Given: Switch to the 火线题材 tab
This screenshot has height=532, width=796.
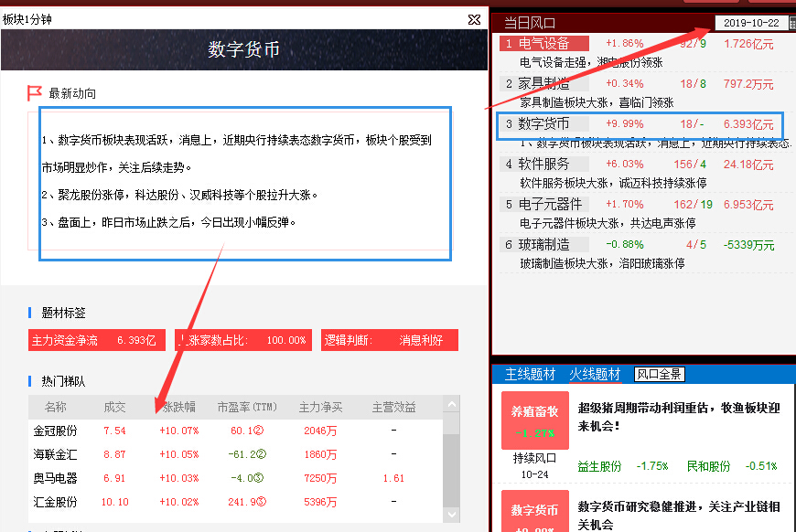Looking at the screenshot, I should 595,374.
